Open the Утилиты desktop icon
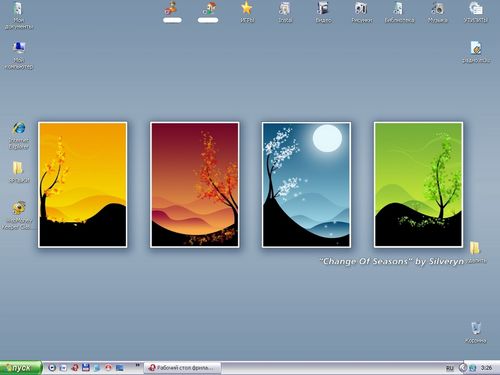The width and height of the screenshot is (500, 375). click(x=476, y=12)
